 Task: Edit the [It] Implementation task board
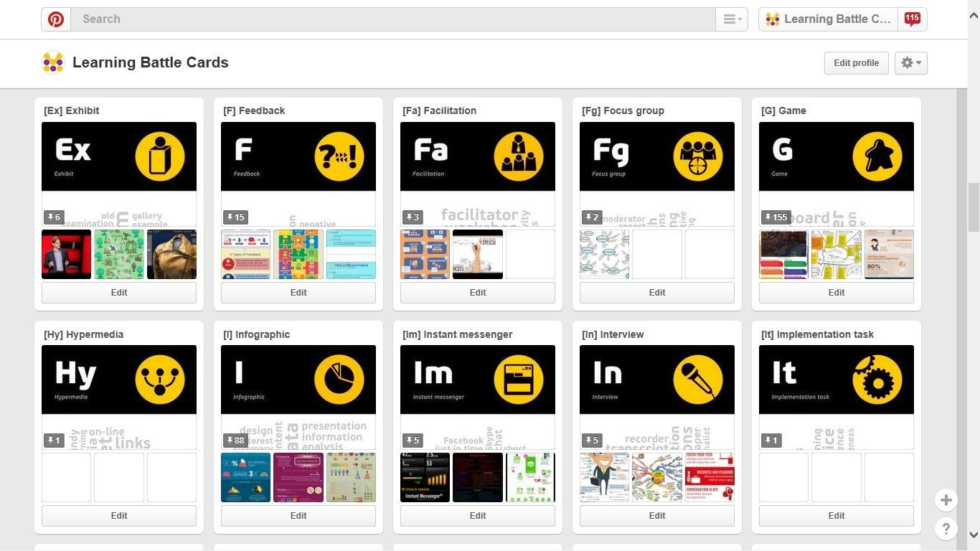click(837, 516)
